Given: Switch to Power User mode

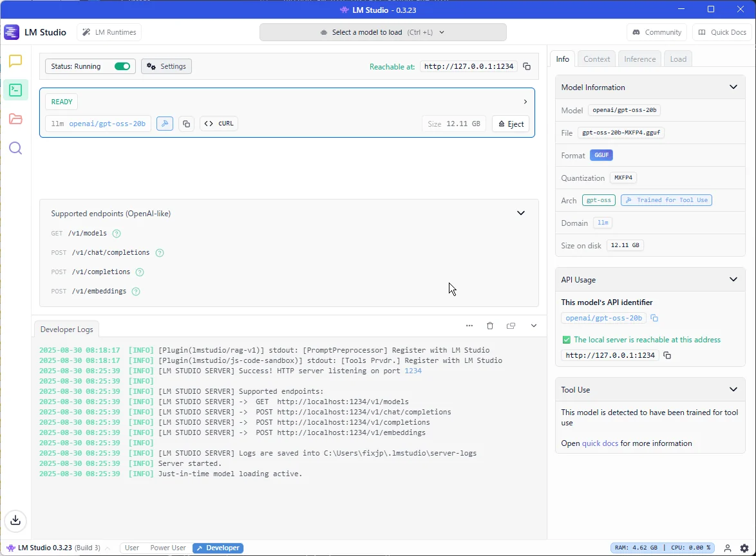Looking at the screenshot, I should click(x=168, y=548).
